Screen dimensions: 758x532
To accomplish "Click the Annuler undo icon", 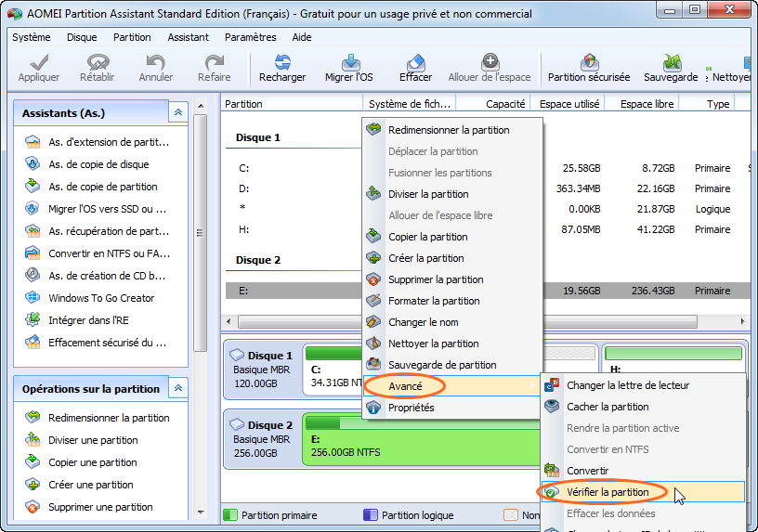I will 156,62.
